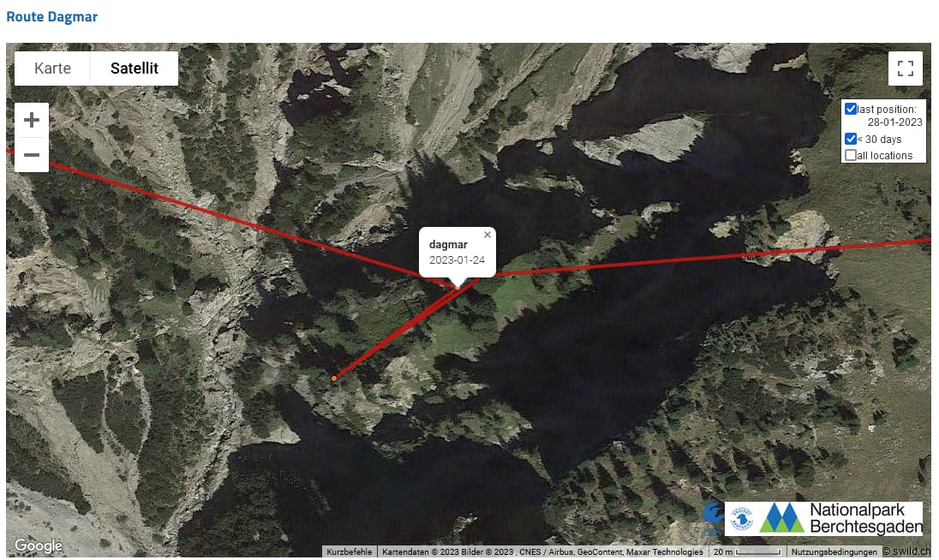Click the Google logo on the map
939x560 pixels.
click(x=39, y=545)
